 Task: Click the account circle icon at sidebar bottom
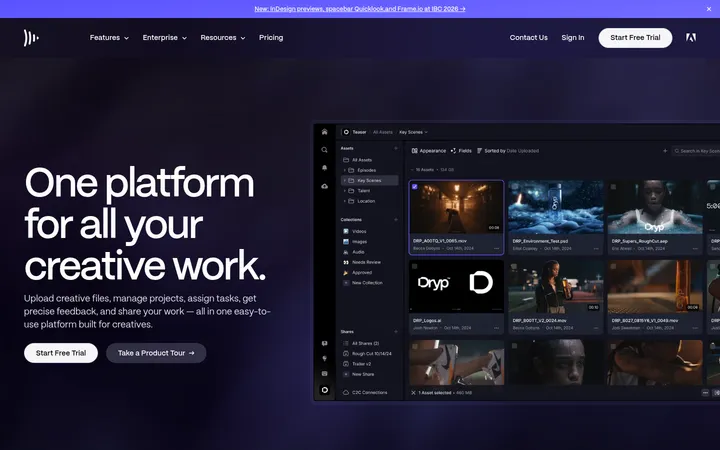[325, 390]
